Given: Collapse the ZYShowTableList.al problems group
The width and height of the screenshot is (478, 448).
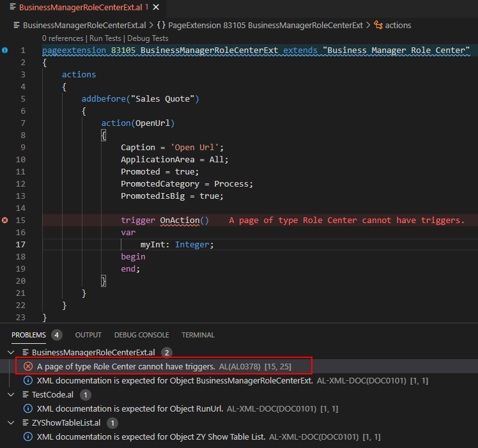Looking at the screenshot, I should pyautogui.click(x=11, y=422).
